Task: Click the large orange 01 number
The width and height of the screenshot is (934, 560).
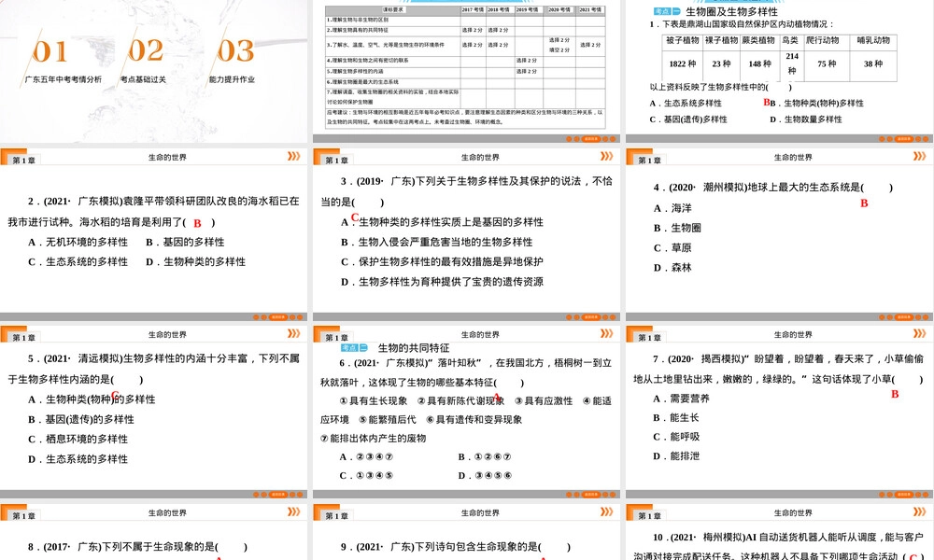Action: click(50, 51)
